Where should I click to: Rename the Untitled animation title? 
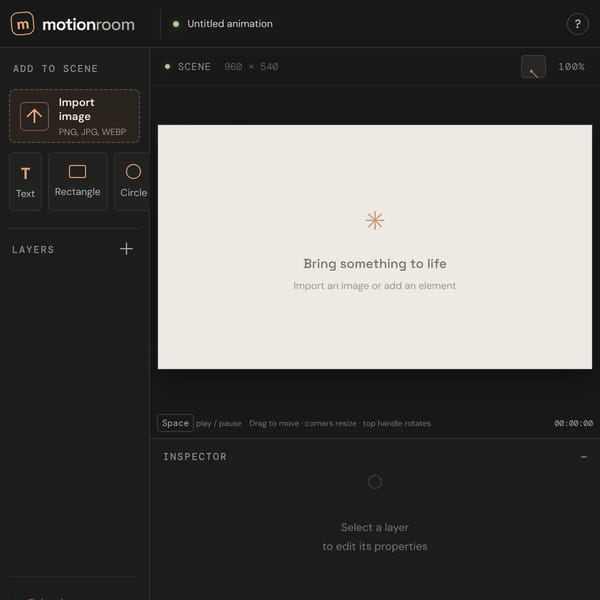click(x=230, y=24)
